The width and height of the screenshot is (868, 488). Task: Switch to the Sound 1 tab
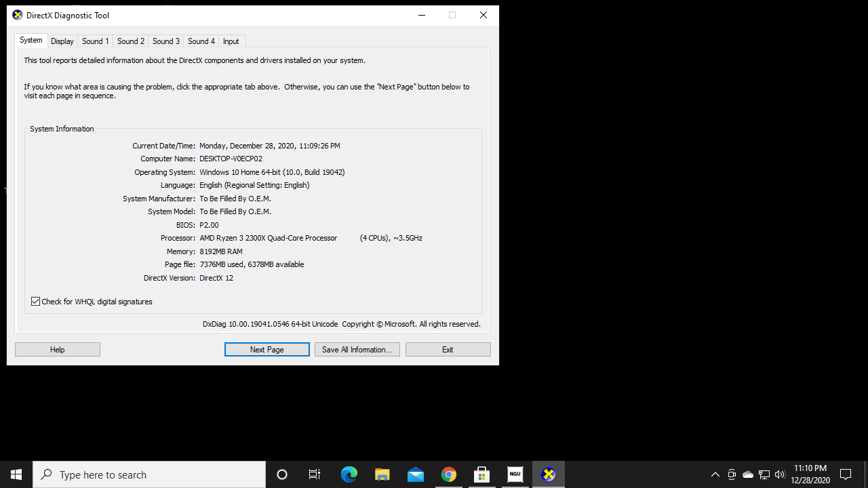(x=96, y=41)
